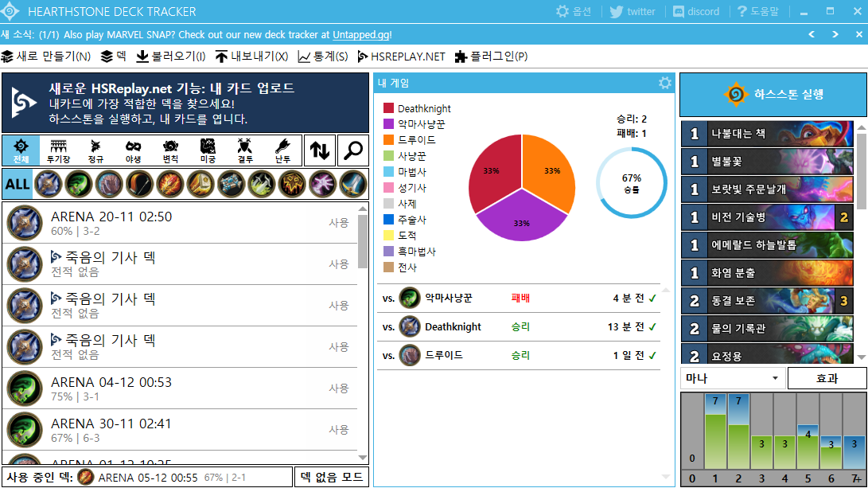The image size is (868, 488).
Task: Select 결투 duels deck tab
Action: 245,150
